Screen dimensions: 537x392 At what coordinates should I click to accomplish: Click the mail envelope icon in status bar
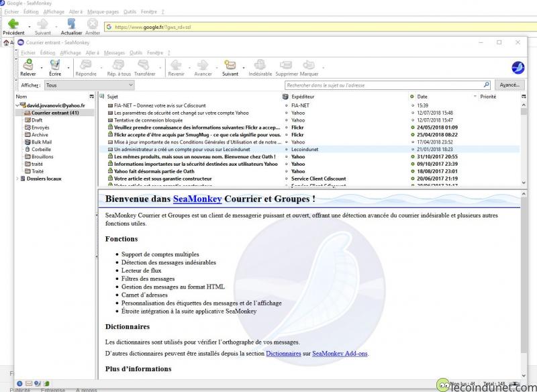(29, 384)
